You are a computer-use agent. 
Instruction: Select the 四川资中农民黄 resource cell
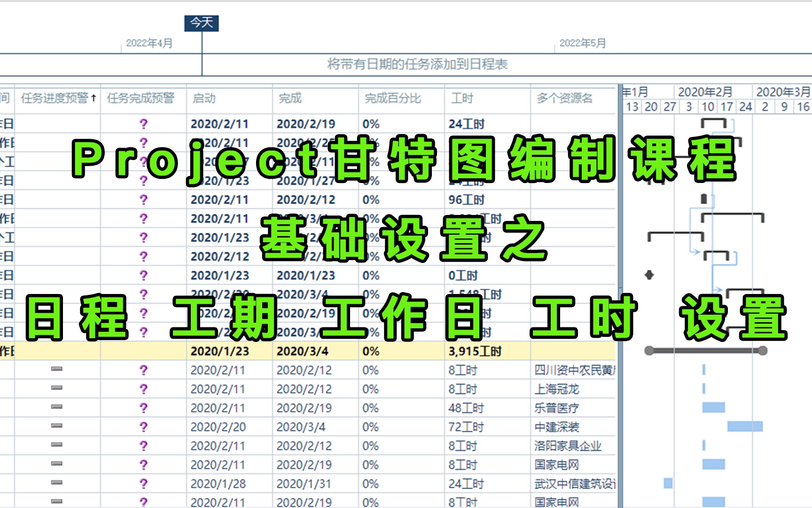573,370
